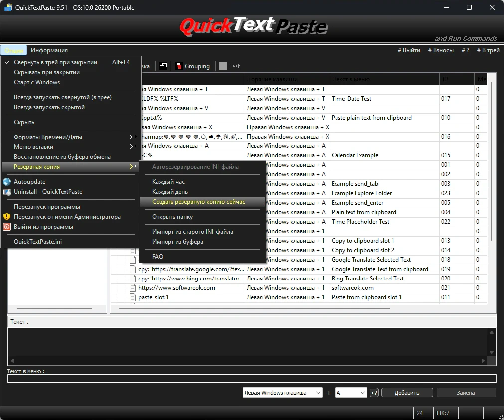Click the 'Добавить' button

pyautogui.click(x=407, y=393)
